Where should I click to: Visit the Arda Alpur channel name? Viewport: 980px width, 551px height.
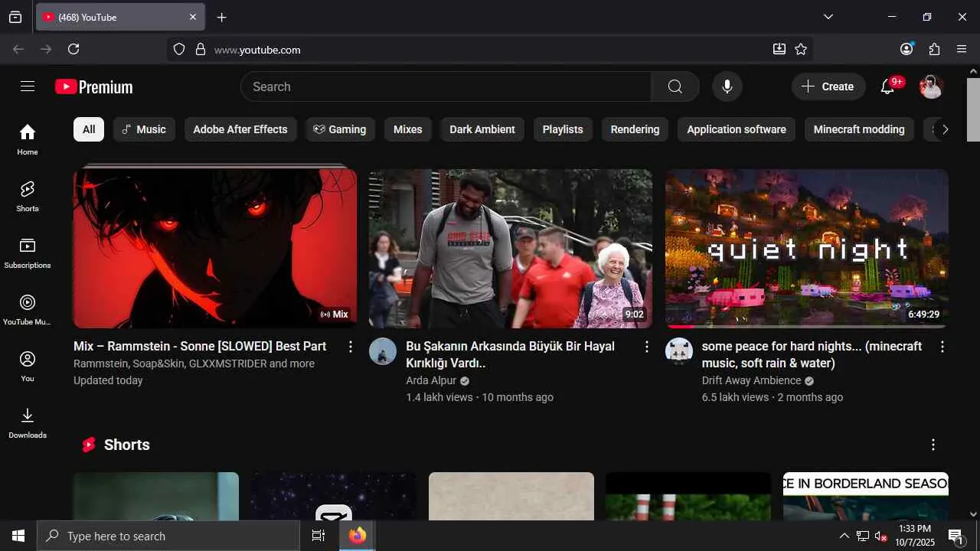(x=431, y=380)
